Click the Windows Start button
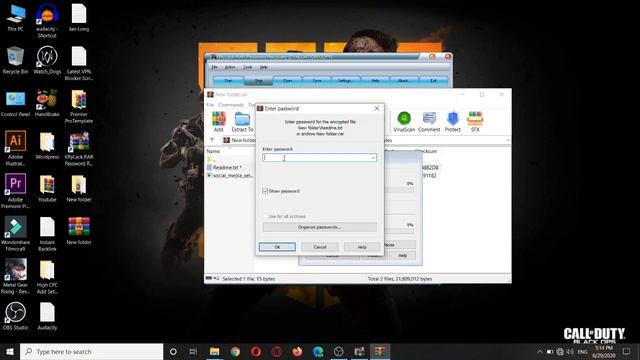 tap(10, 351)
